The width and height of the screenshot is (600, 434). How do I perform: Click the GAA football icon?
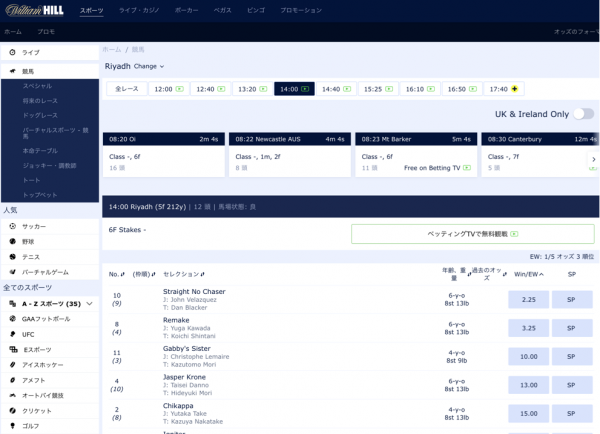point(13,318)
